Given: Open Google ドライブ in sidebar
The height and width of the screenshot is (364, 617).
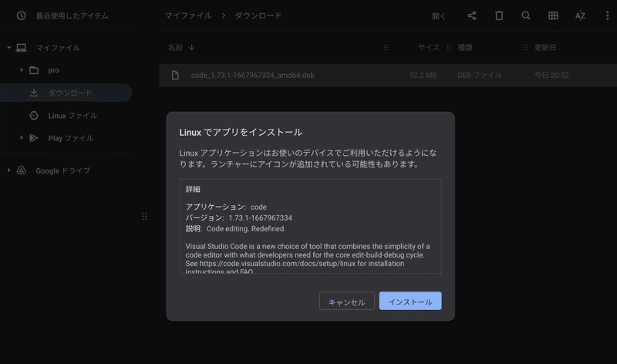Looking at the screenshot, I should pos(63,170).
